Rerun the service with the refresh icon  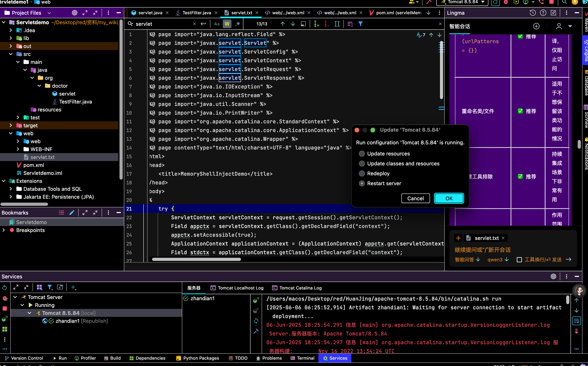tap(5, 287)
